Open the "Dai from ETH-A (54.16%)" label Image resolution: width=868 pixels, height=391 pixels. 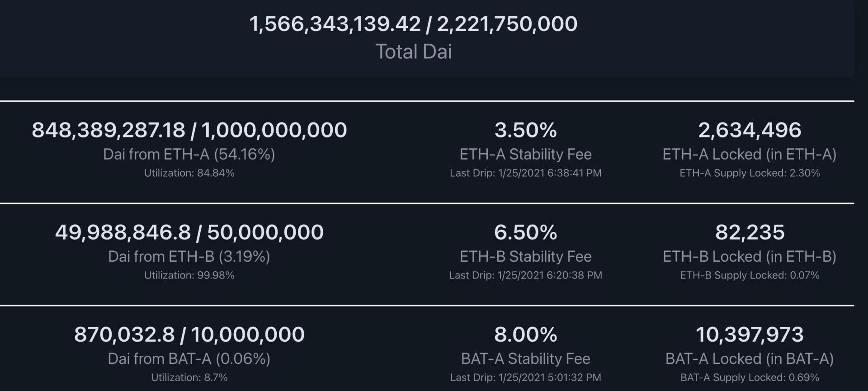[x=189, y=155]
